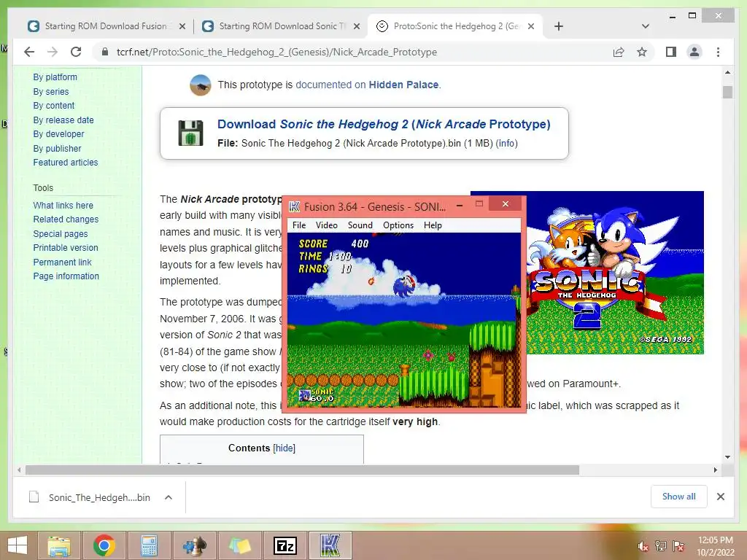Open By platform sidebar link
Screen dimensions: 747x560
[x=55, y=77]
